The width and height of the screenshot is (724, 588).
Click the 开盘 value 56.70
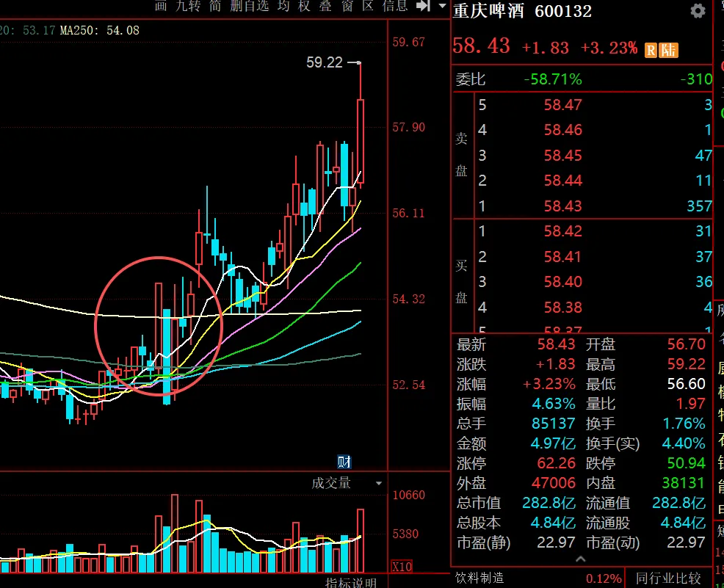(x=686, y=344)
